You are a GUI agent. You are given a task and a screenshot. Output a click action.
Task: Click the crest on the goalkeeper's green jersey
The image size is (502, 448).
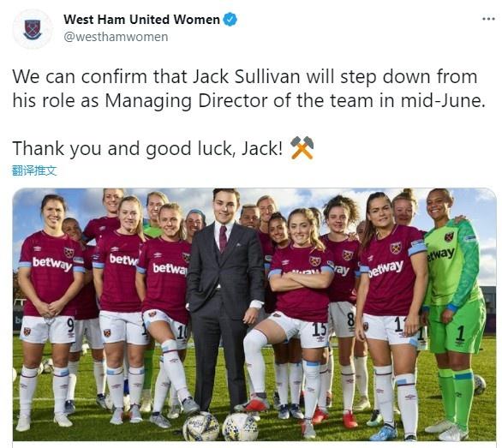pos(449,237)
